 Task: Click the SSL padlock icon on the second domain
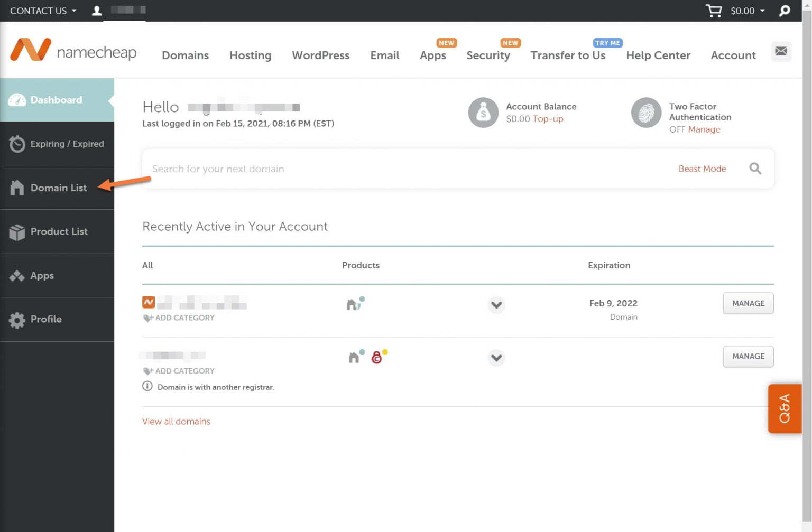click(x=378, y=357)
